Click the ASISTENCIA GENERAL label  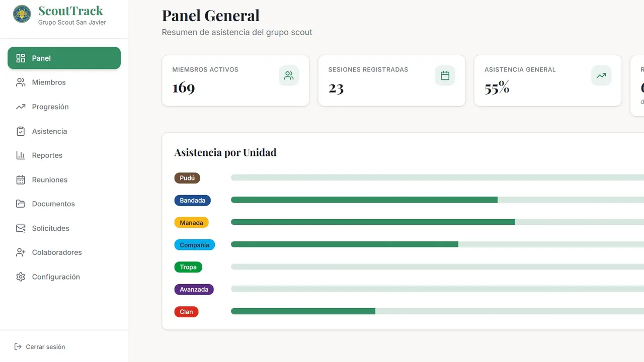(x=520, y=69)
